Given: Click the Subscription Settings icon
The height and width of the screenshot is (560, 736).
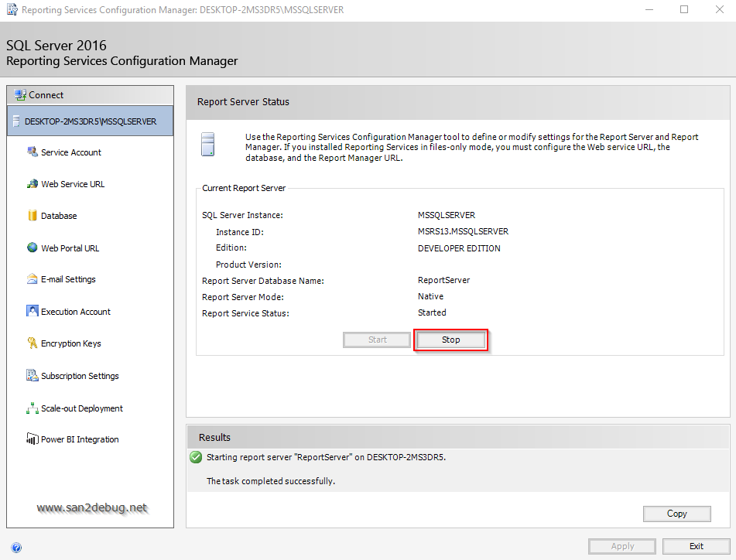Looking at the screenshot, I should [x=33, y=376].
